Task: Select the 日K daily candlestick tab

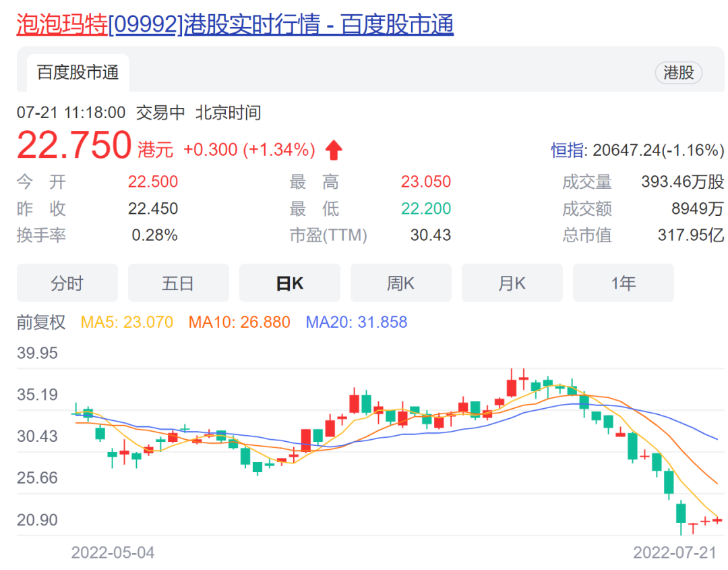Action: pos(290,283)
